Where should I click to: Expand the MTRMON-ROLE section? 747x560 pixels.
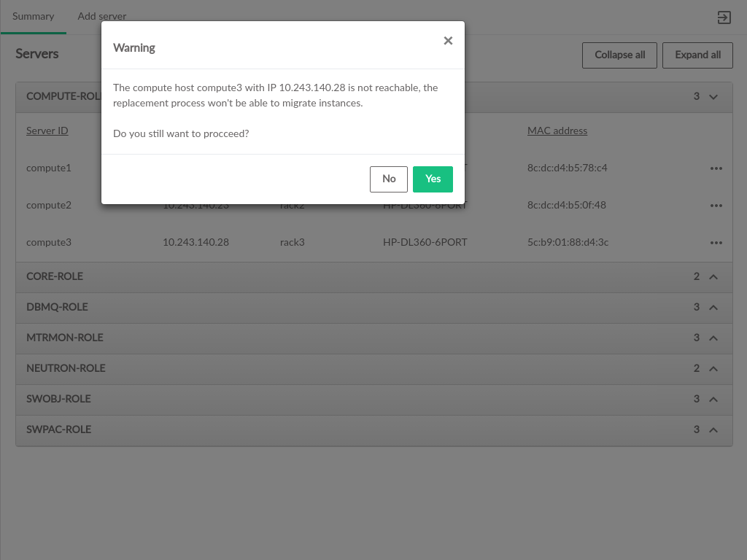click(x=713, y=338)
